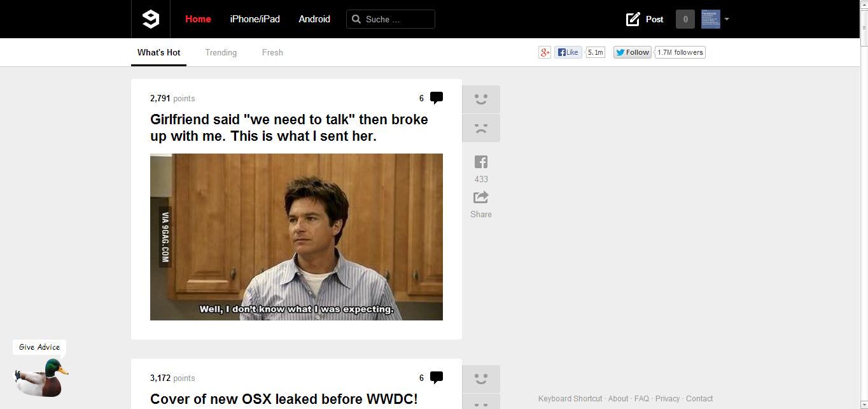Downvote the girlfriend breakup post with frown
This screenshot has width=868, height=409.
481,128
